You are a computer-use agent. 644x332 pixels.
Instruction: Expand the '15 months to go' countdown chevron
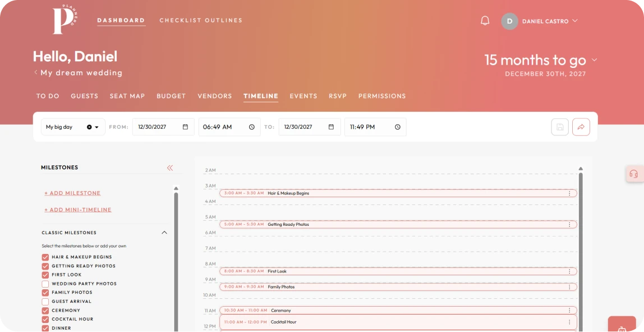[594, 60]
